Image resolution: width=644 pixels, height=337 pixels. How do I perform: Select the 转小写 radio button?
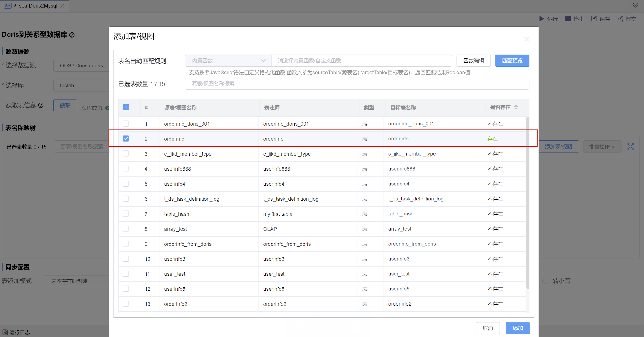[x=545, y=281]
